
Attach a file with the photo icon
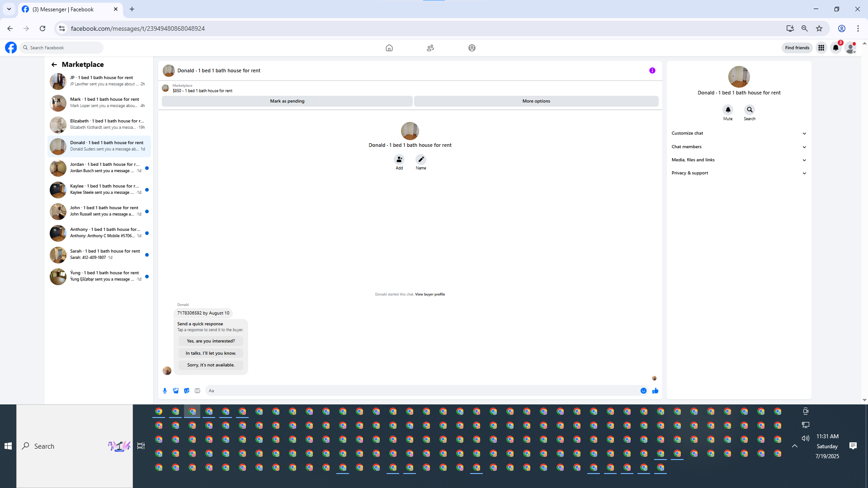tap(176, 391)
